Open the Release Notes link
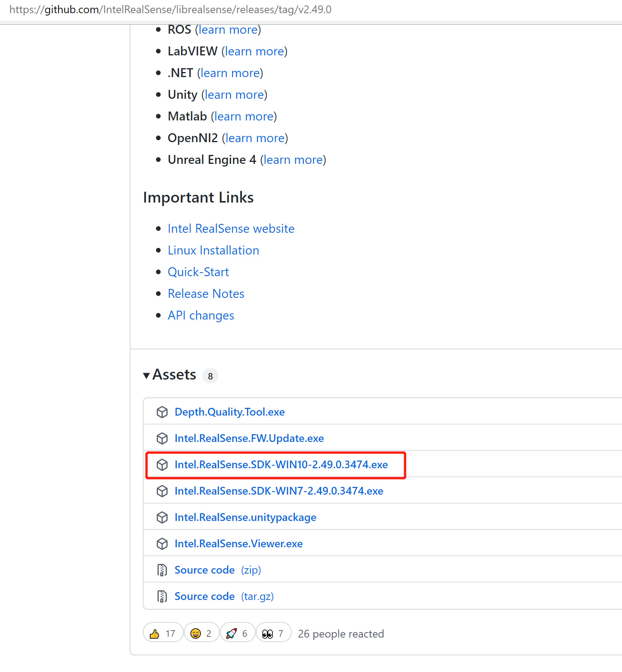Image resolution: width=622 pixels, height=672 pixels. coord(206,294)
